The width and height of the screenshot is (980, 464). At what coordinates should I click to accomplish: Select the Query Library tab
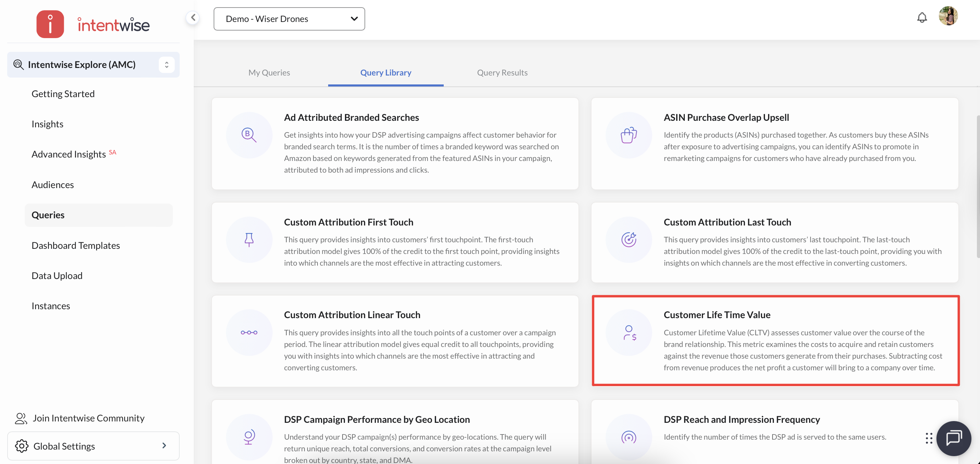(x=386, y=72)
